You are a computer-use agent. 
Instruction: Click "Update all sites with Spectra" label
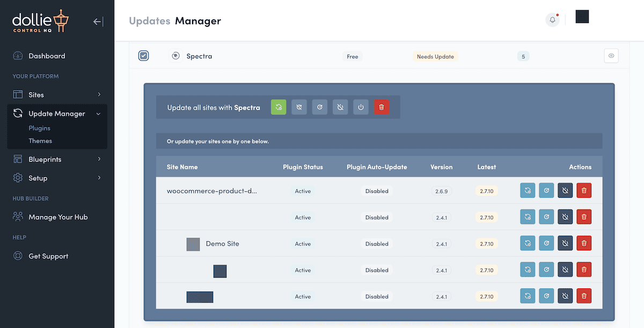pyautogui.click(x=214, y=108)
